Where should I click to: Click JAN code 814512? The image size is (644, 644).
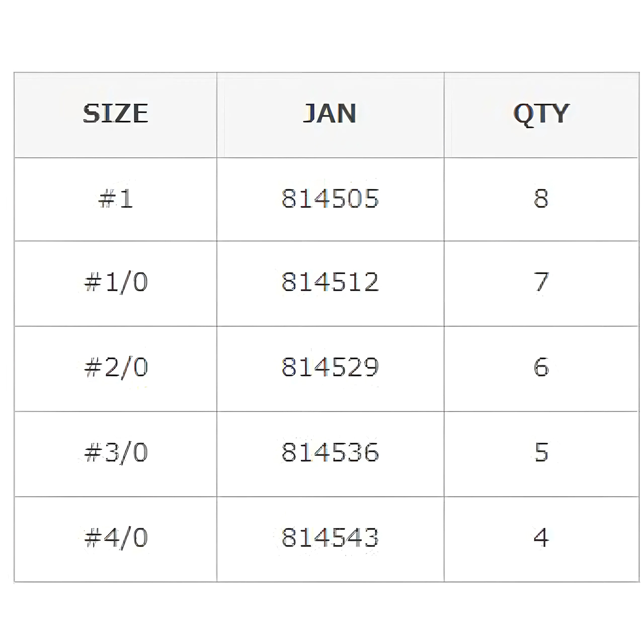tap(330, 282)
